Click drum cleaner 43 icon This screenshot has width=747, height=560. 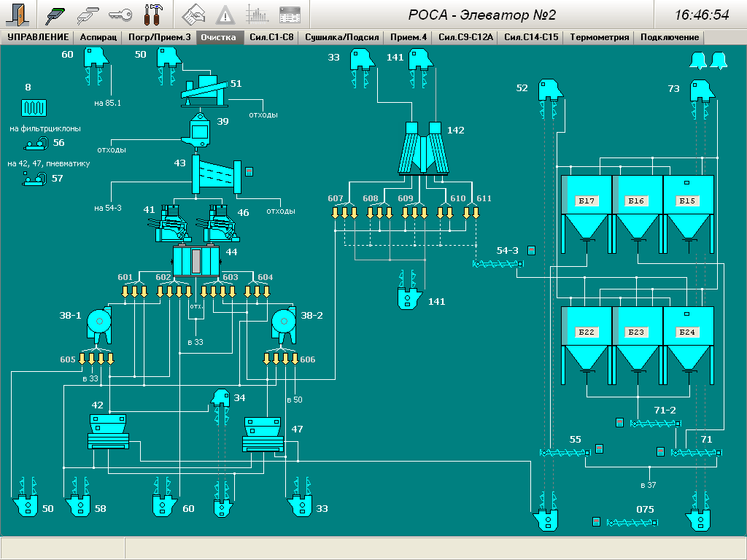tap(217, 175)
